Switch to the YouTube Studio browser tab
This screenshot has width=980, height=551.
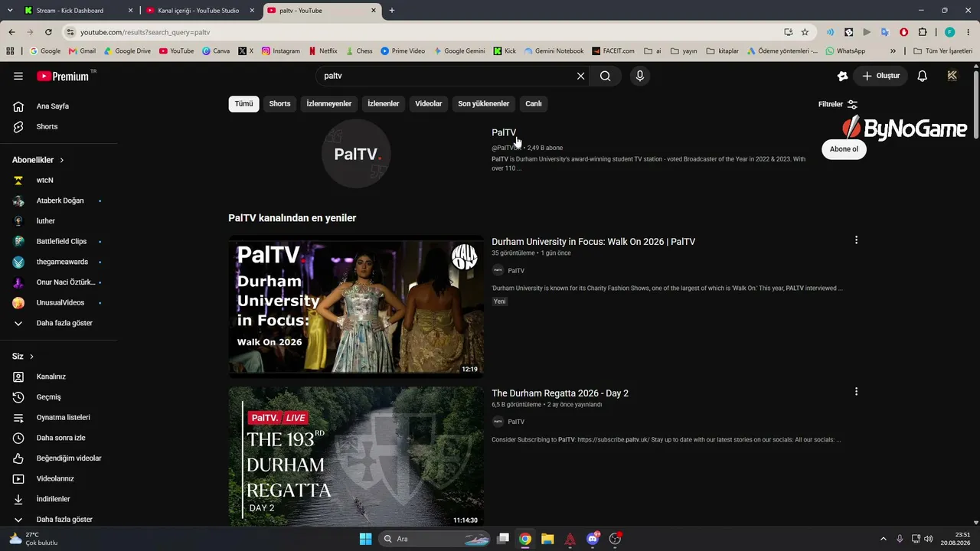pos(198,11)
